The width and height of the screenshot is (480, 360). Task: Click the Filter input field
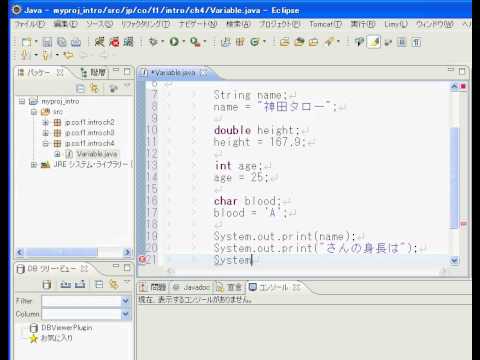[x=81, y=301]
